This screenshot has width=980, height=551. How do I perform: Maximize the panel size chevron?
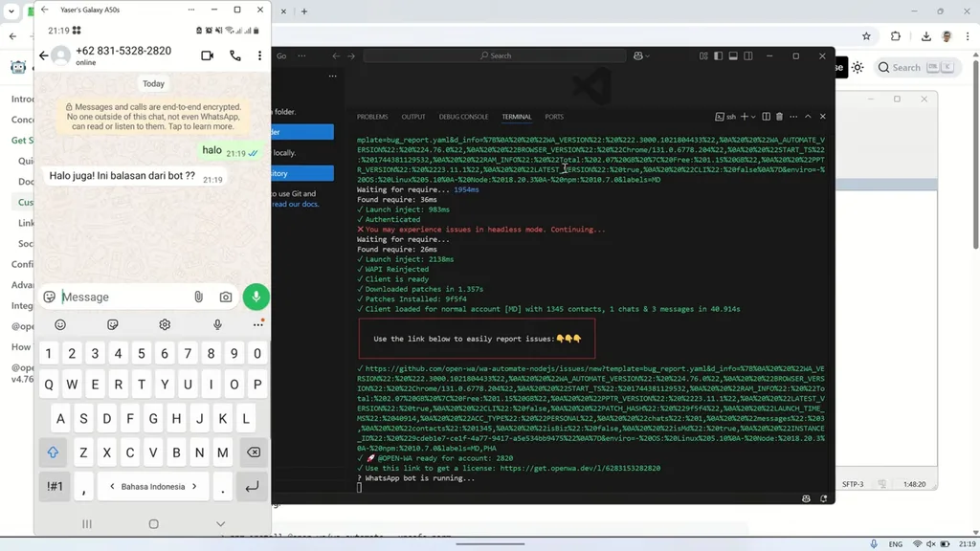pos(808,117)
